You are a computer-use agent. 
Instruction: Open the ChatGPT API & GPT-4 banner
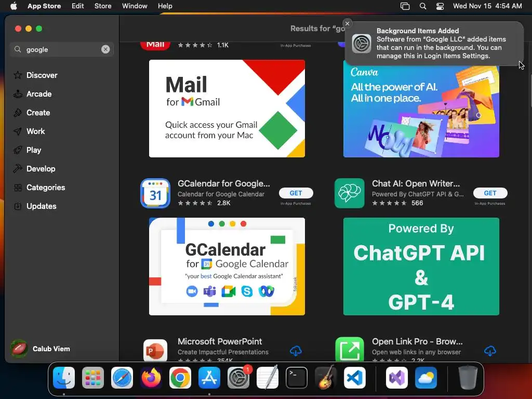[x=421, y=267]
